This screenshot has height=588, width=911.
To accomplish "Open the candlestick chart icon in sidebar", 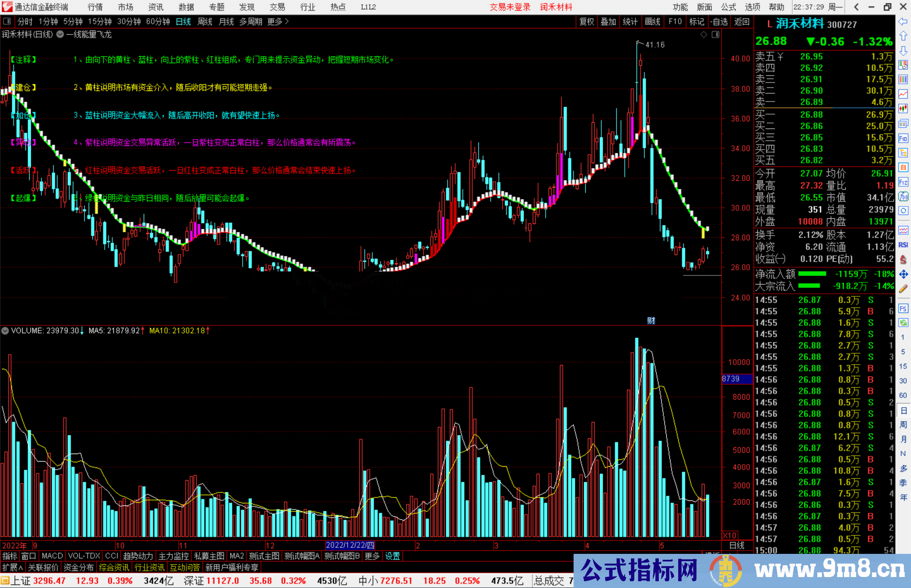I will click(903, 109).
